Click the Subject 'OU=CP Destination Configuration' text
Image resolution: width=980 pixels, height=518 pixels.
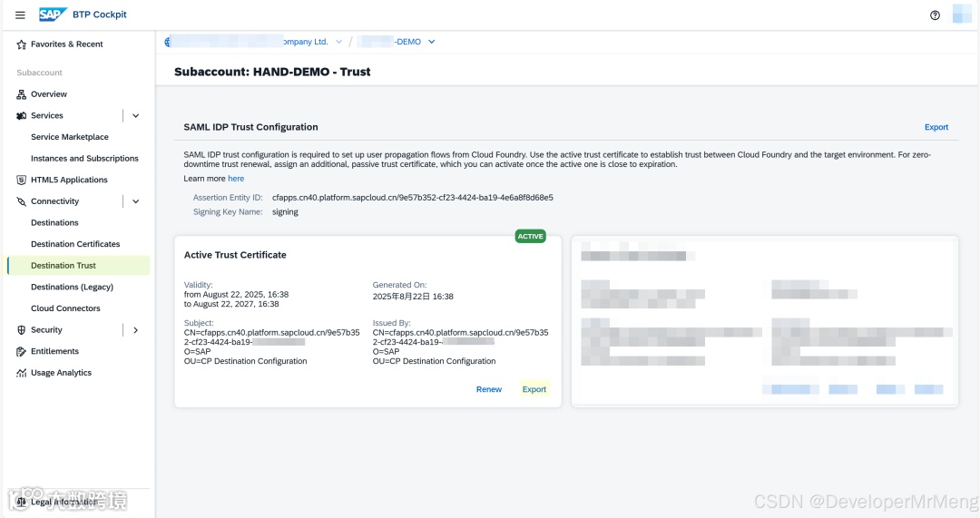point(245,361)
